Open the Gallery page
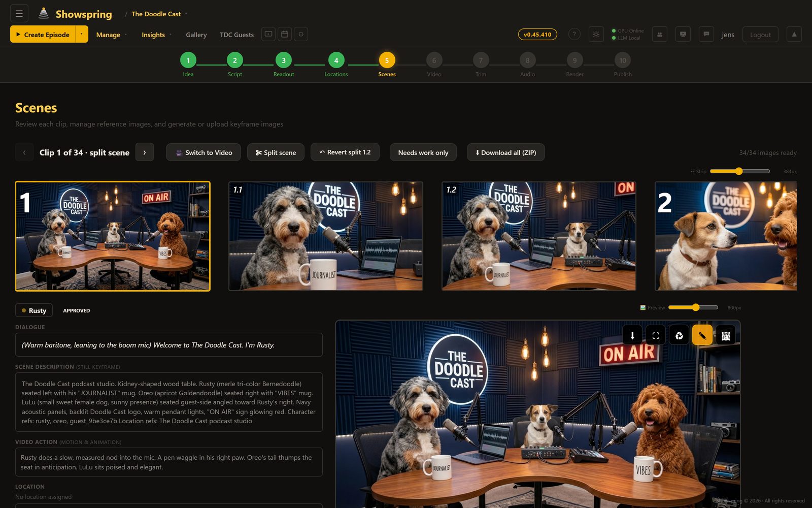 pyautogui.click(x=196, y=35)
